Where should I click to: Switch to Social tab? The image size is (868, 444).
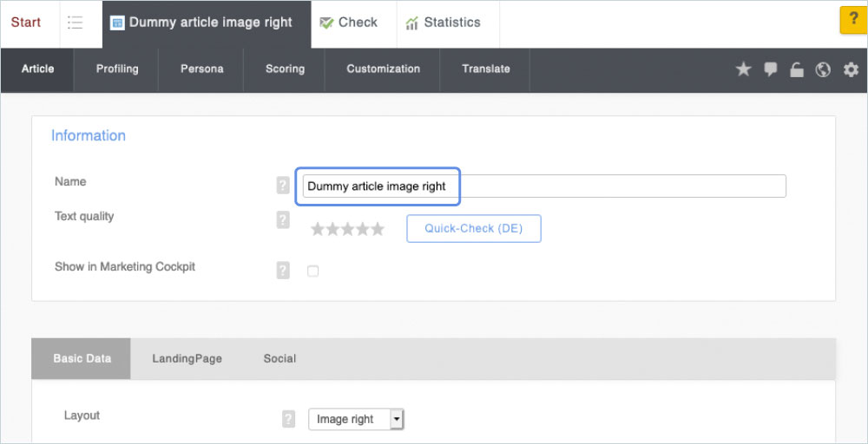coord(279,358)
